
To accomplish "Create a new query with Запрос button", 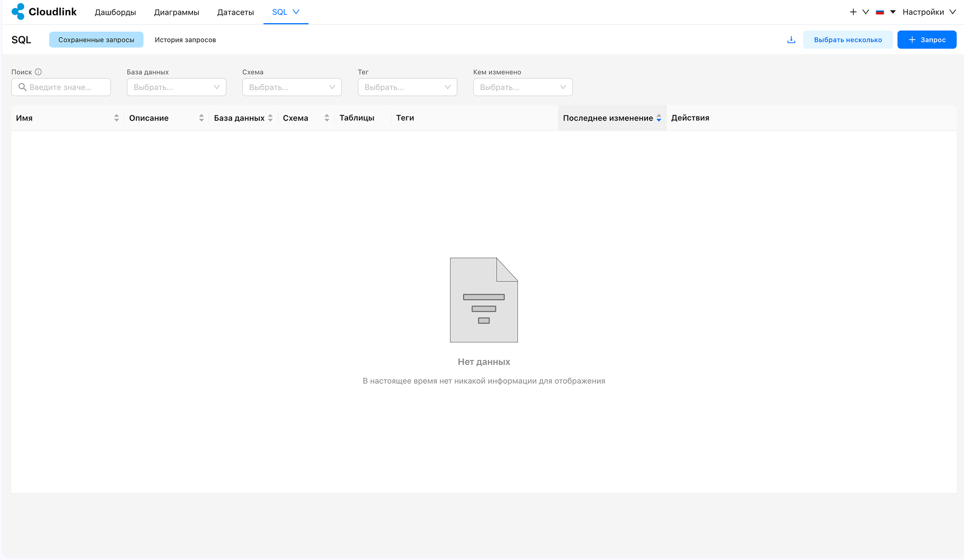I will (927, 40).
